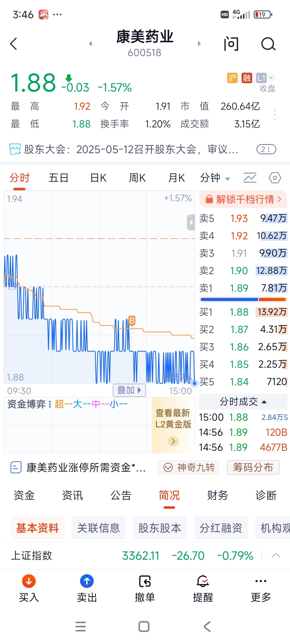Collapse order book with gray arrow handle
The height and width of the screenshot is (644, 290).
pyautogui.click(x=191, y=222)
